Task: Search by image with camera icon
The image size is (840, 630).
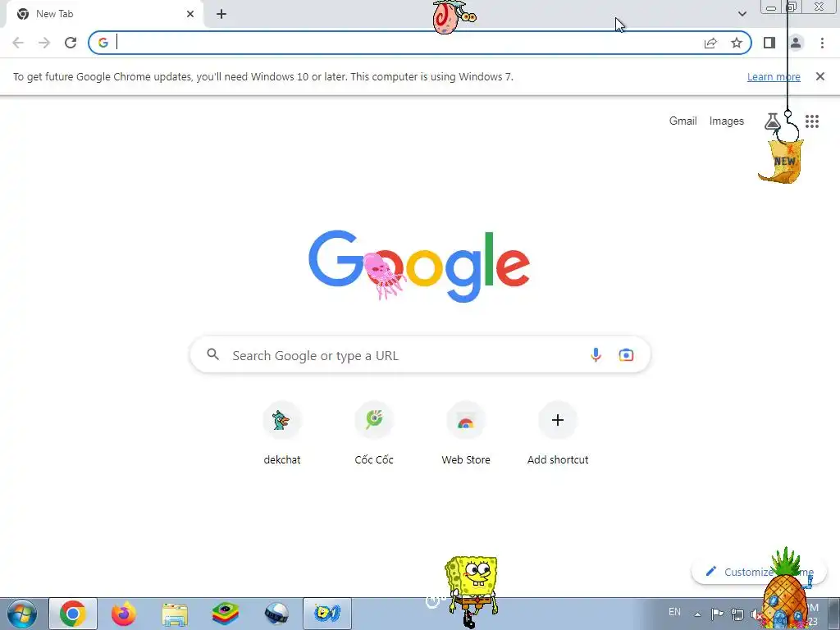Action: coord(626,354)
